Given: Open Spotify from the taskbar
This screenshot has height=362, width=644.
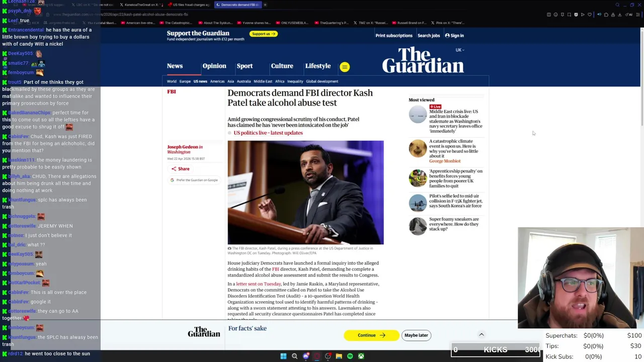Looking at the screenshot, I should 350,356.
